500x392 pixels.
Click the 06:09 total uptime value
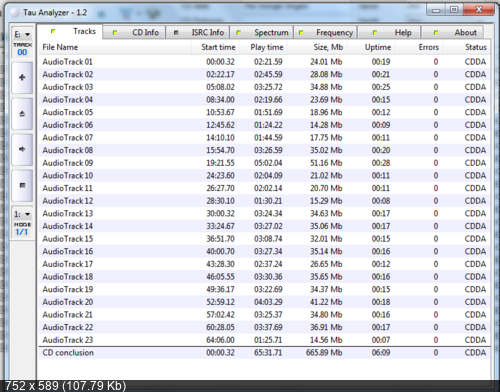point(381,353)
